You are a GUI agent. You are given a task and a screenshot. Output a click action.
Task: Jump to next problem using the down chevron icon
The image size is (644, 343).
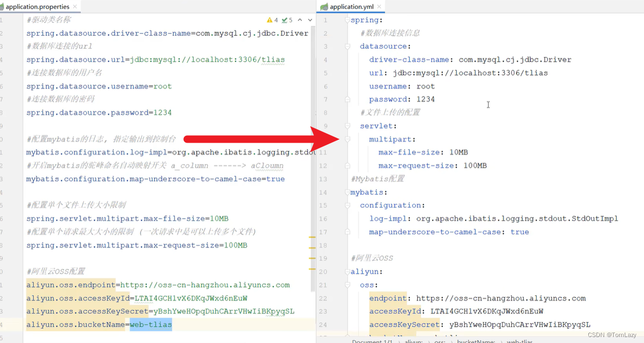(x=309, y=20)
